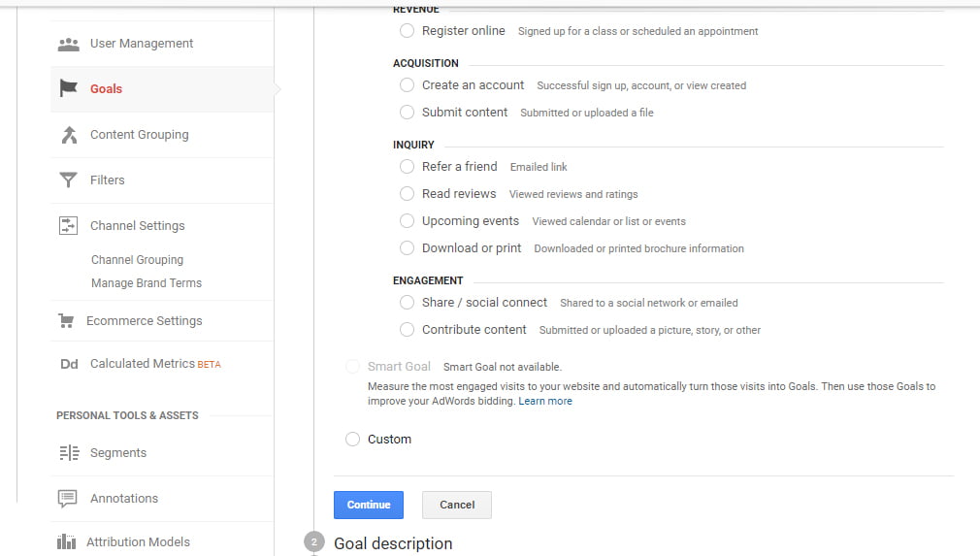Click the Channel Settings icon
Screen dimensions: 980x556
click(68, 225)
